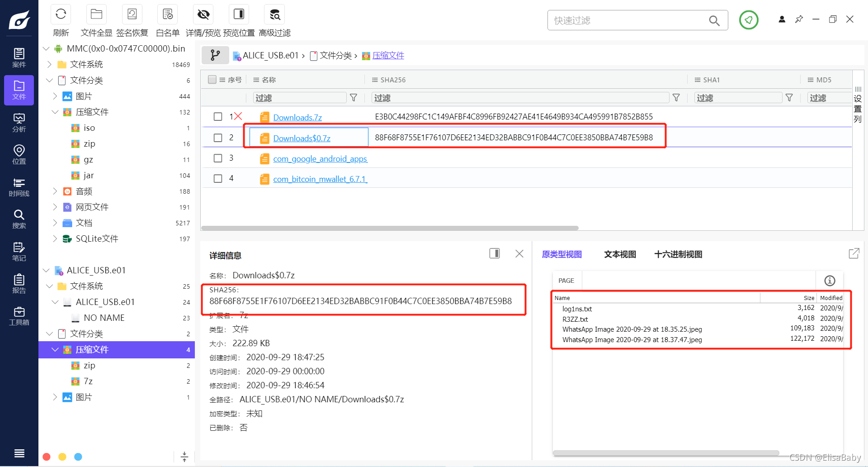Image resolution: width=868 pixels, height=467 pixels.
Task: Collapse the 压缩文件 node with 132 items
Action: (55, 112)
